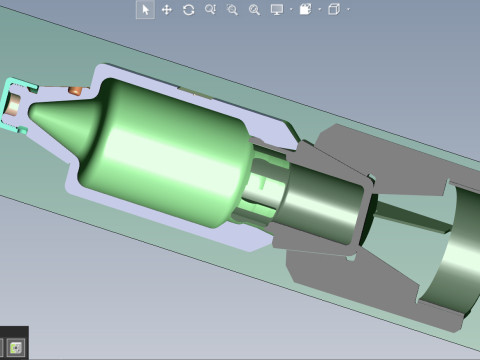Select the zoom to area tool
This screenshot has height=360, width=480.
[x=232, y=10]
